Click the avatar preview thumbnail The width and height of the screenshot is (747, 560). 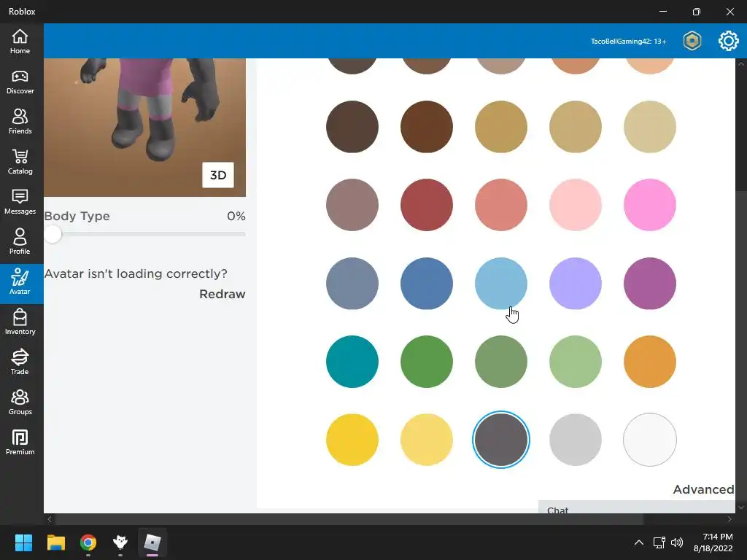click(145, 127)
